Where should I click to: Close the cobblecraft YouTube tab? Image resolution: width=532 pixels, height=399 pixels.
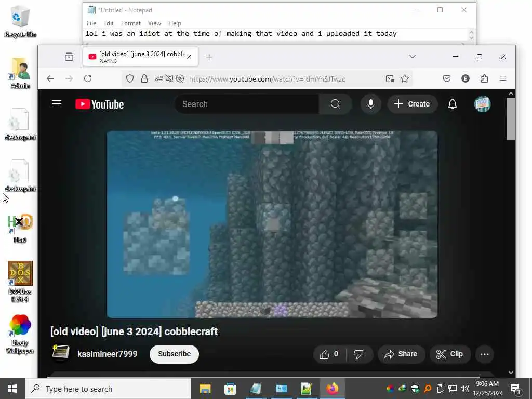(189, 57)
